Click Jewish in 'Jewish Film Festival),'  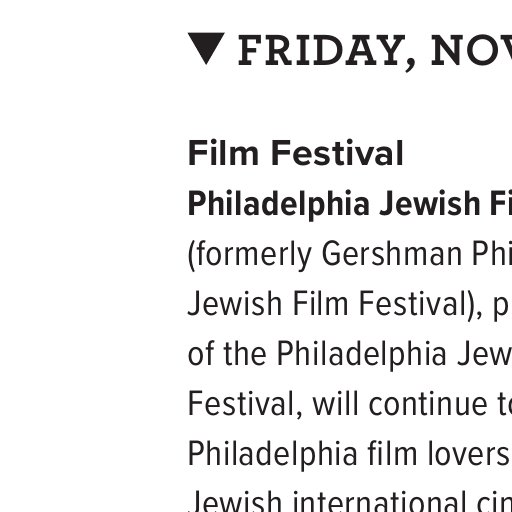click(x=235, y=304)
